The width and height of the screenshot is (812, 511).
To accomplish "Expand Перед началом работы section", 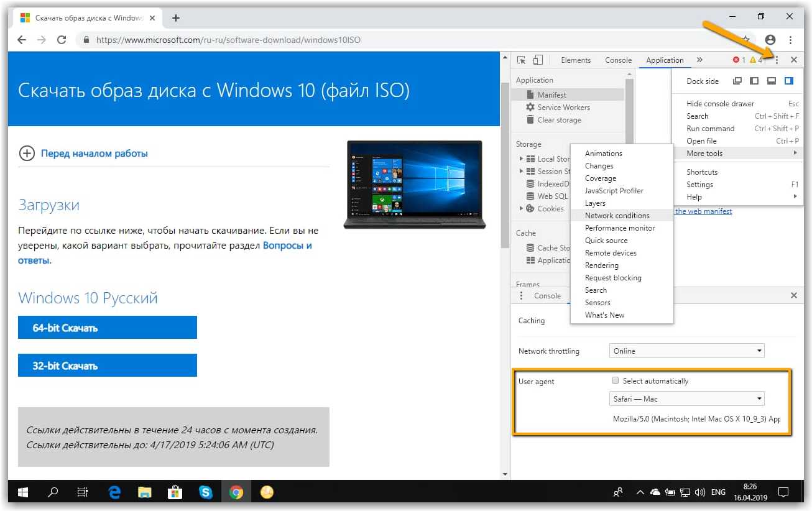I will [84, 153].
